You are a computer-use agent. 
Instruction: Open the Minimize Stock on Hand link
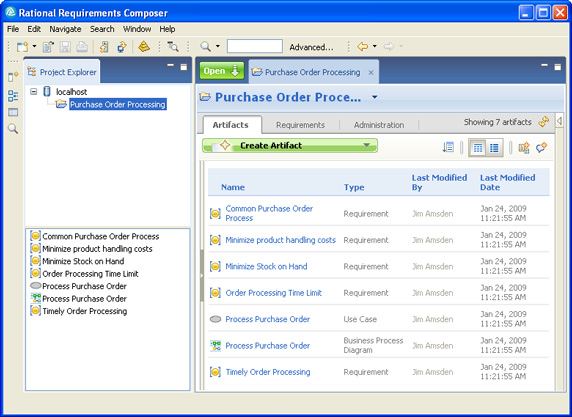point(266,266)
